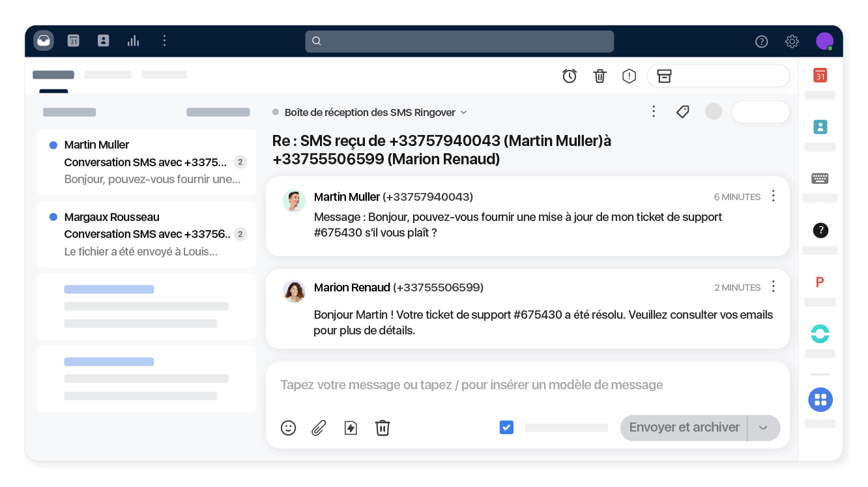Set a reminder with the clock icon
This screenshot has height=487, width=868.
point(570,76)
